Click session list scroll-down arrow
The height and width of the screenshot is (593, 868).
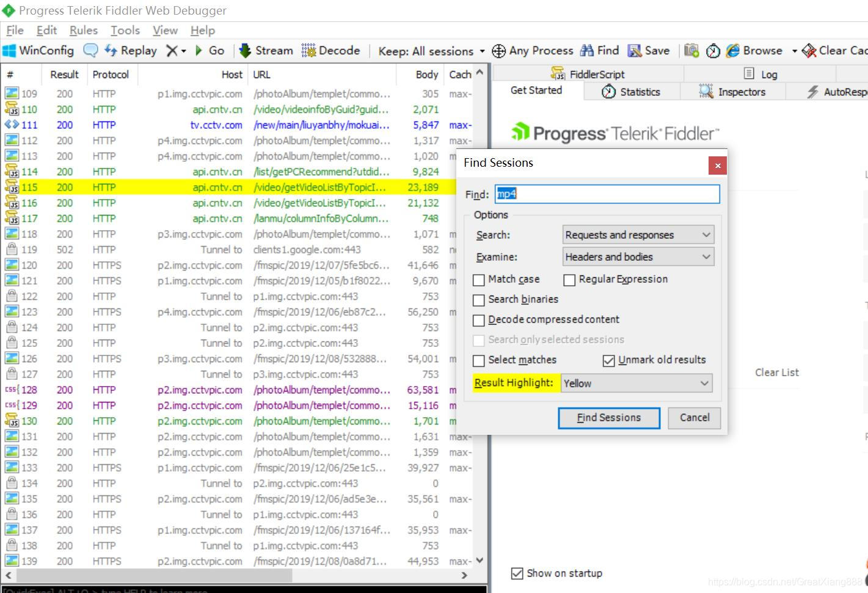click(480, 560)
